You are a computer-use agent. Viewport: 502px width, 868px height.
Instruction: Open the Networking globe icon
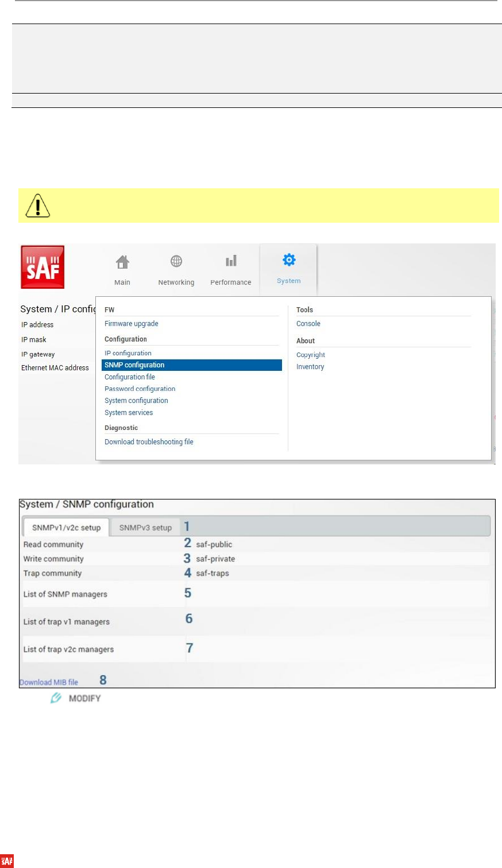pos(176,261)
